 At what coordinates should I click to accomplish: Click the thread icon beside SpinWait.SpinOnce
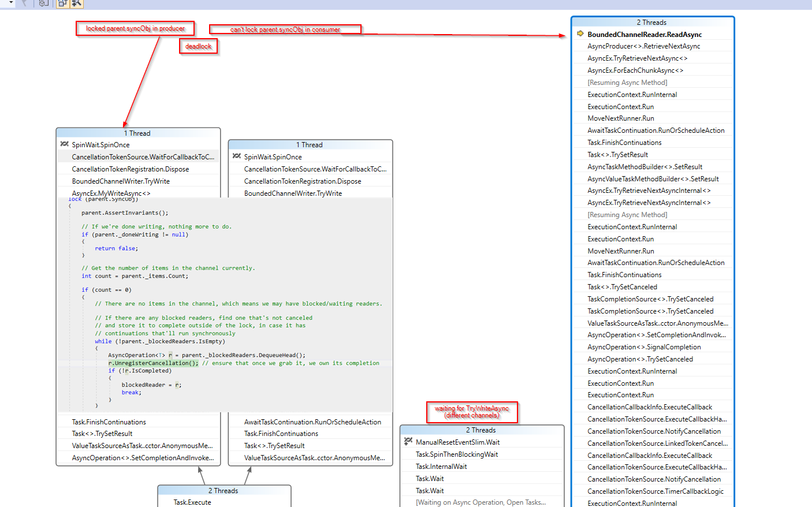click(x=64, y=144)
